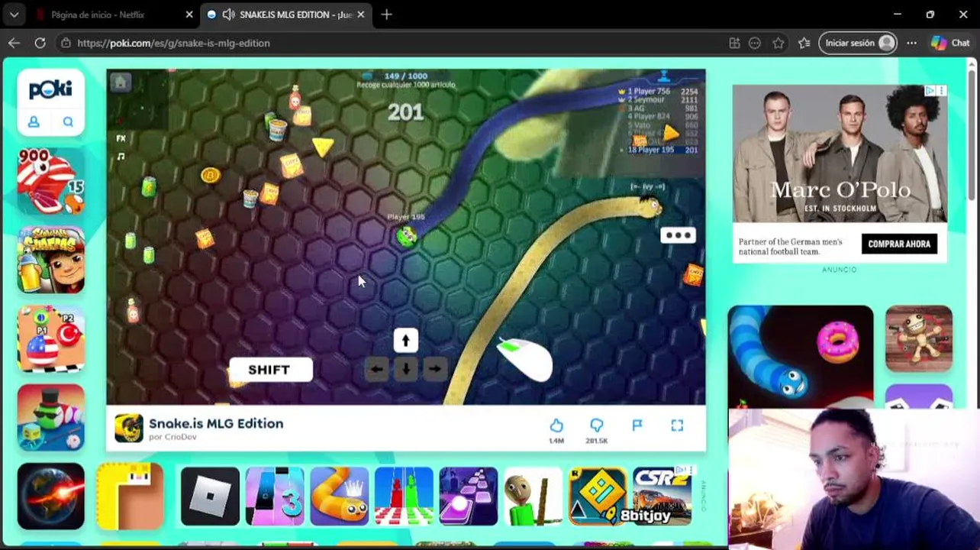The height and width of the screenshot is (550, 980).
Task: Close the Netflix browser tab
Action: pos(189,15)
